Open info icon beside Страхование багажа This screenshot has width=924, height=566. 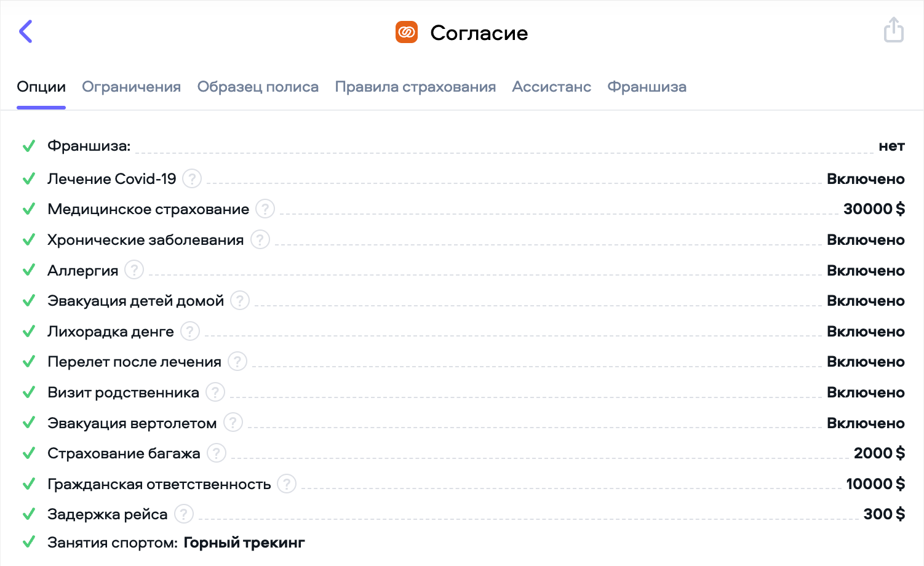point(217,453)
